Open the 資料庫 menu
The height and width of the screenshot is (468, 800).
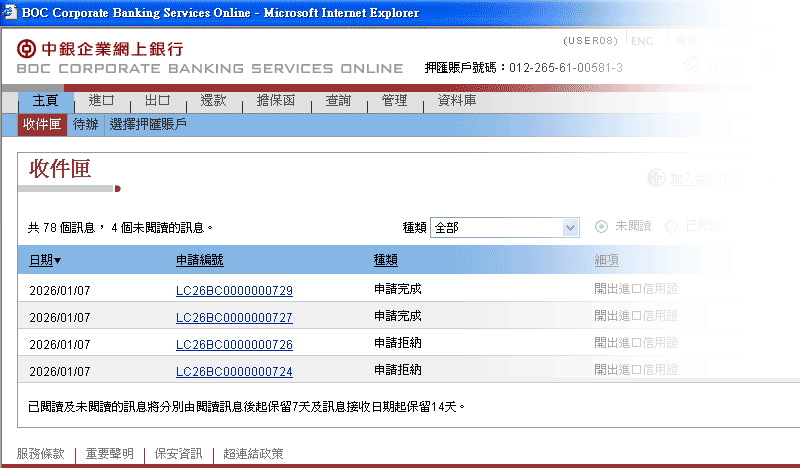(x=456, y=101)
